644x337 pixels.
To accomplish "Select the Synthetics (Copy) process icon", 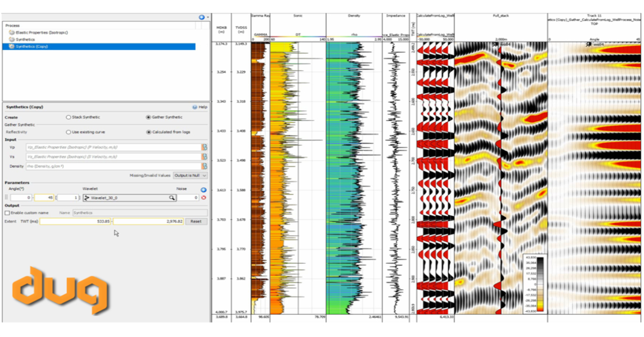I will point(12,46).
